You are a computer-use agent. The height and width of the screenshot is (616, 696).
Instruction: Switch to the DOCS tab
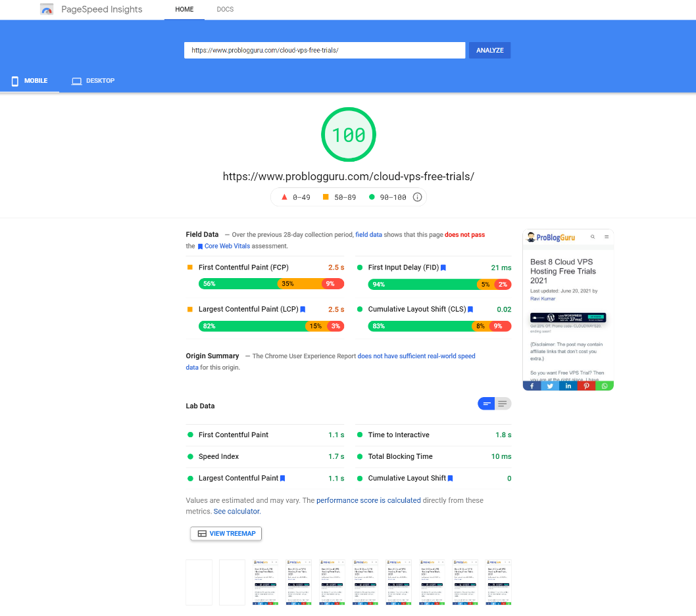[x=225, y=9]
